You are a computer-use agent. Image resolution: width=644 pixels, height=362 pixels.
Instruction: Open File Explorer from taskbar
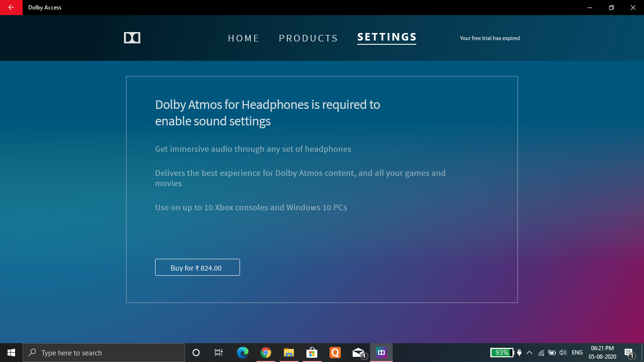tap(289, 353)
